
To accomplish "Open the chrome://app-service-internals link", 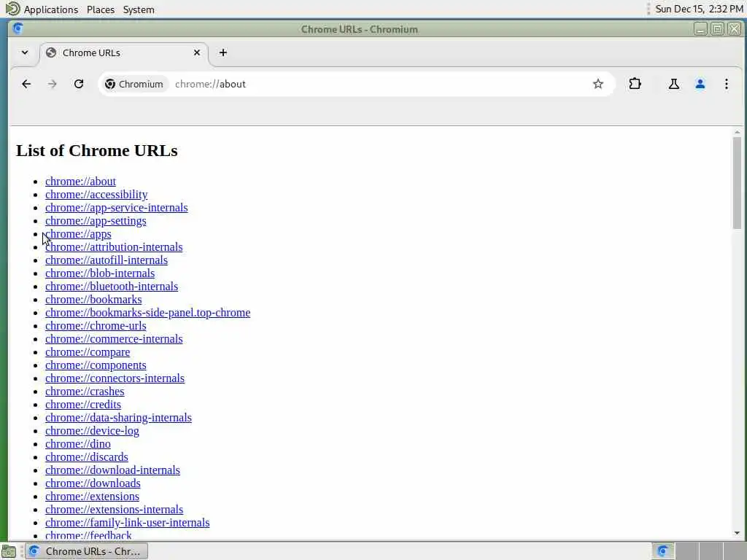I will click(116, 208).
